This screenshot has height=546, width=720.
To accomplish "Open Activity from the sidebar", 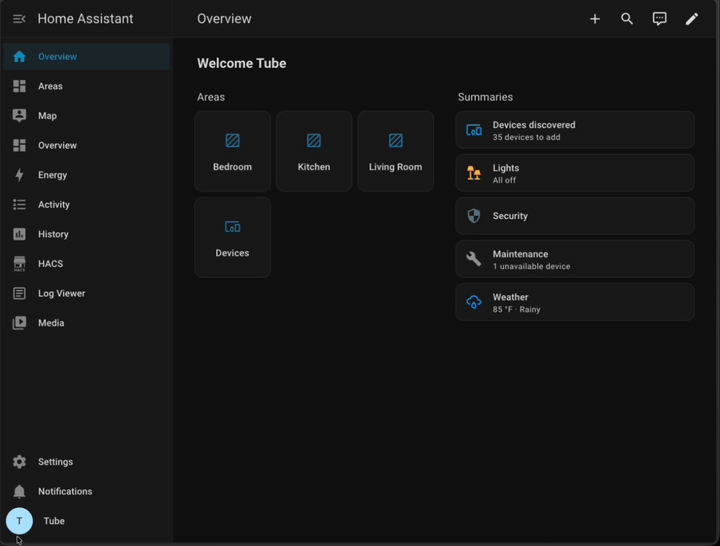I will point(86,204).
